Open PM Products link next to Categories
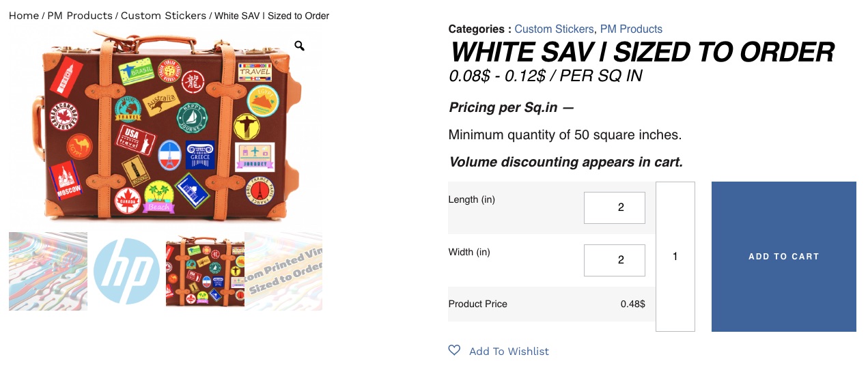The width and height of the screenshot is (868, 370). point(631,29)
